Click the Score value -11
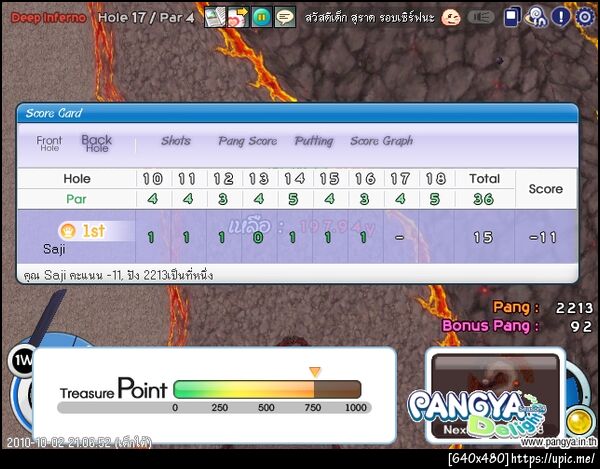Screen dimensions: 600x469 (x=543, y=238)
